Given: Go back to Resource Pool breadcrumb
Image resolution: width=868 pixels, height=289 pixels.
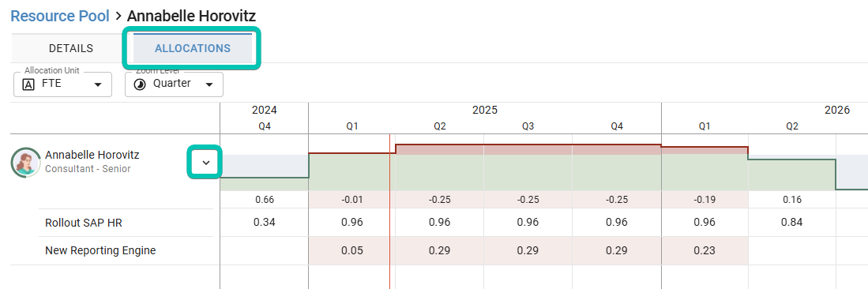Looking at the screenshot, I should point(60,16).
